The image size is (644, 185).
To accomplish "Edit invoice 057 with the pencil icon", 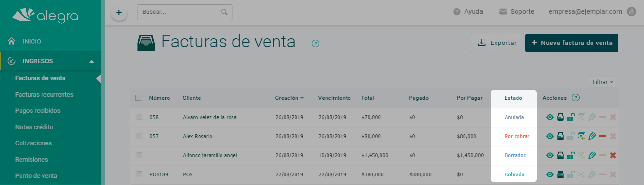I will tap(592, 136).
